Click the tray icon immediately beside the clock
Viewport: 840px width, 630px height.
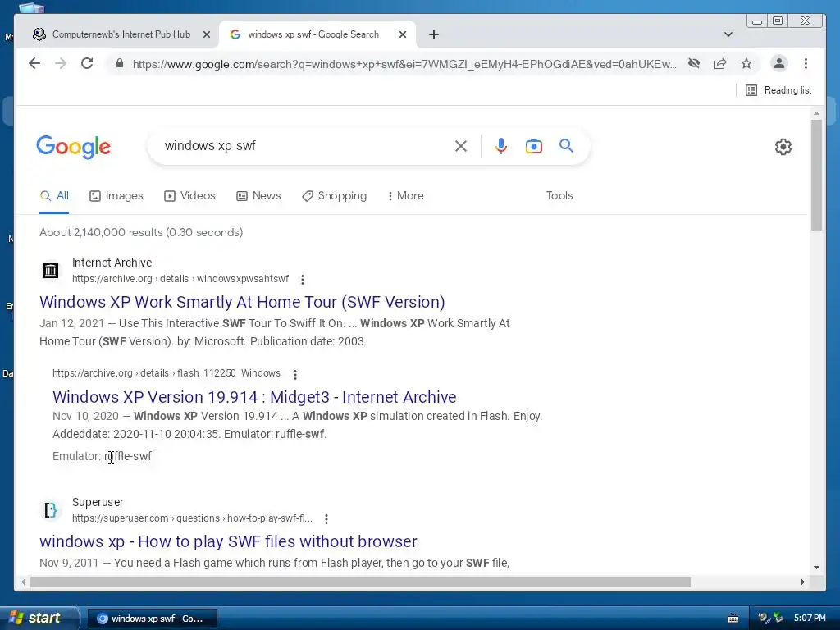coord(778,619)
